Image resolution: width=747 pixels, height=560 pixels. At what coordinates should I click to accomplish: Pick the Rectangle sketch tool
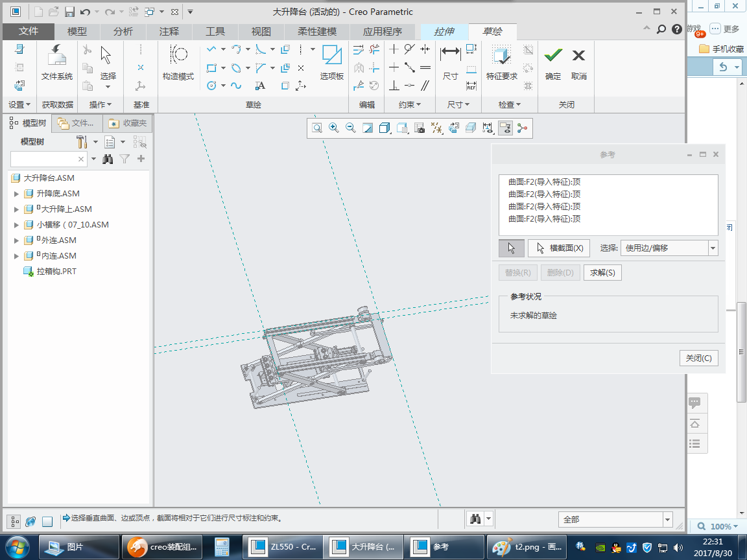click(211, 68)
